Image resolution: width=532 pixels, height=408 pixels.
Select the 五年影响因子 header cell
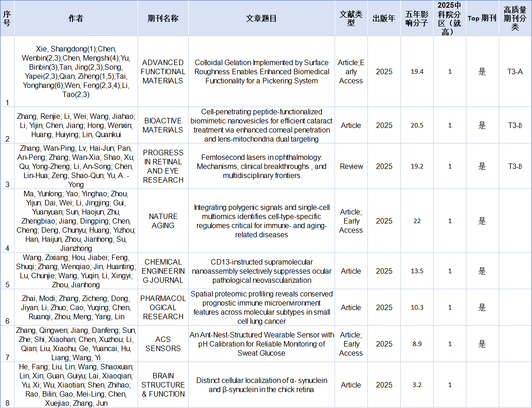click(417, 18)
